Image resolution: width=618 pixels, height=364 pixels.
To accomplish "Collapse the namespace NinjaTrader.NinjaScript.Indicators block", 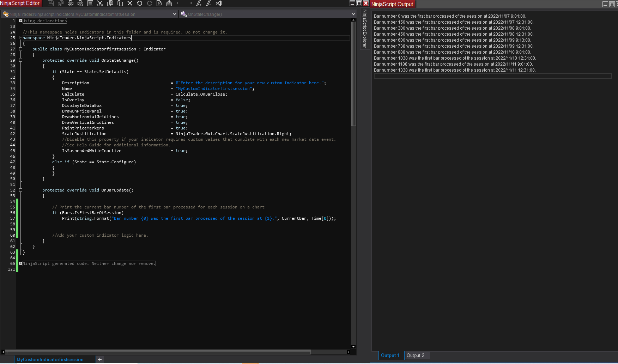I will (20, 38).
